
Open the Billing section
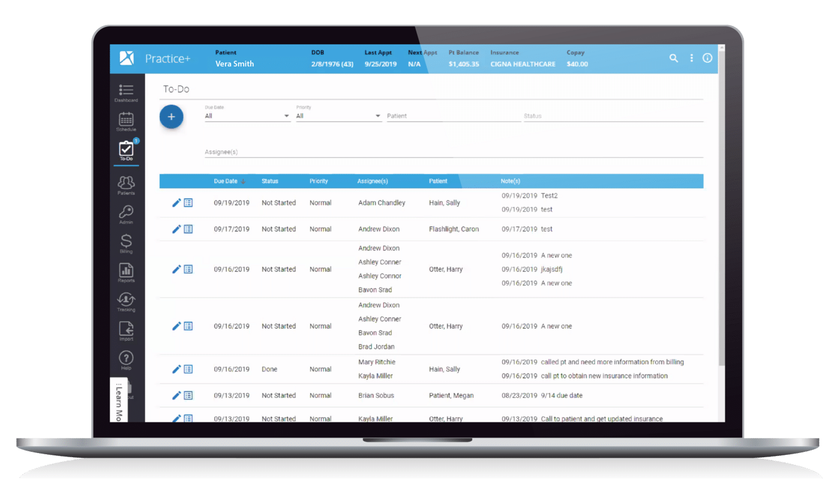(126, 242)
